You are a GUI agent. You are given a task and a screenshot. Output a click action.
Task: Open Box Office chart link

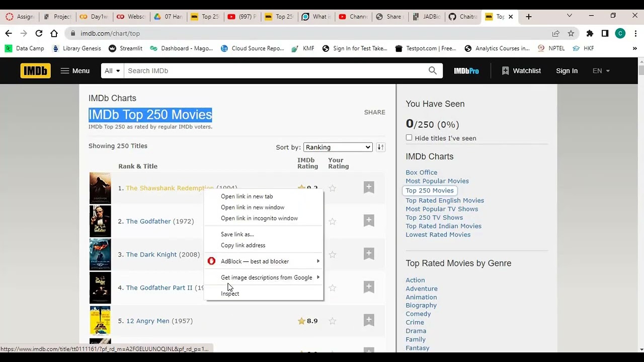421,172
